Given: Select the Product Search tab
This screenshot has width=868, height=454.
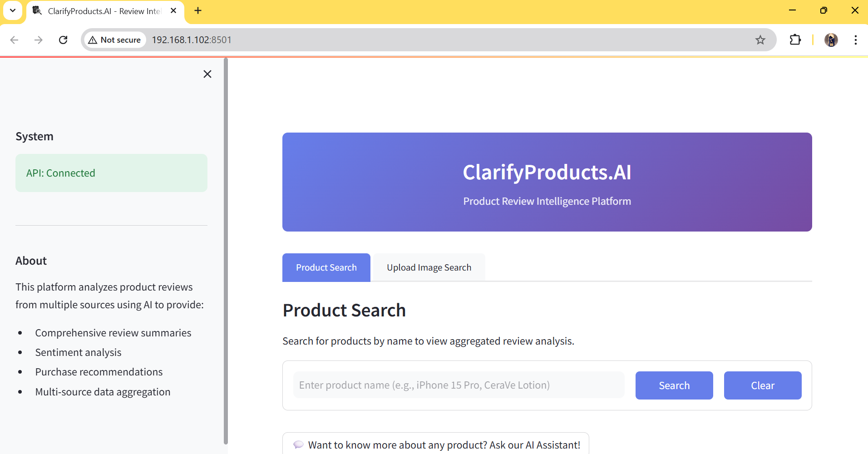Looking at the screenshot, I should 326,267.
